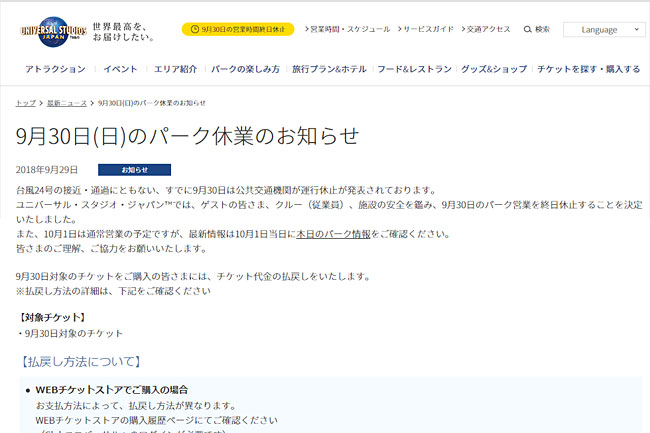Open the Language dropdown
Image resolution: width=650 pixels, height=433 pixels.
598,30
